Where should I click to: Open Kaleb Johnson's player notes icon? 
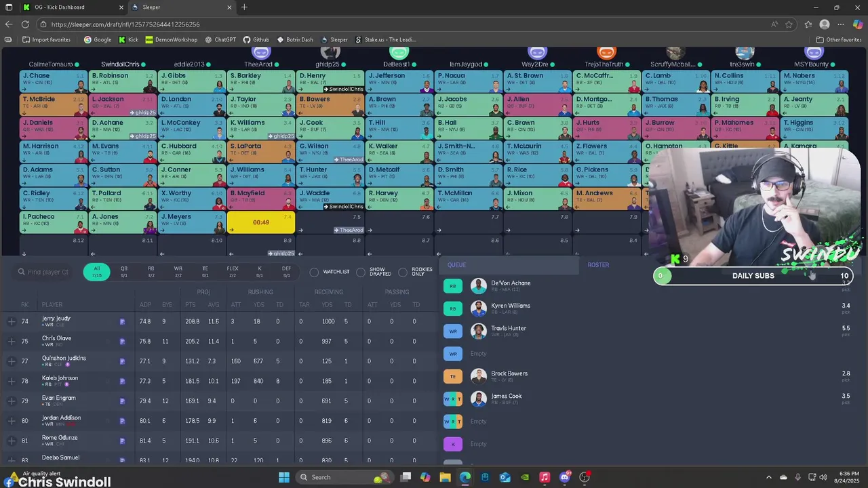pyautogui.click(x=122, y=382)
